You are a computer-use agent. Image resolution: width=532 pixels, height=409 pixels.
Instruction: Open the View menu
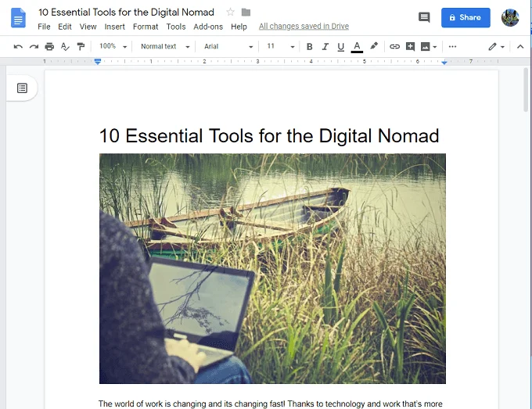click(88, 27)
